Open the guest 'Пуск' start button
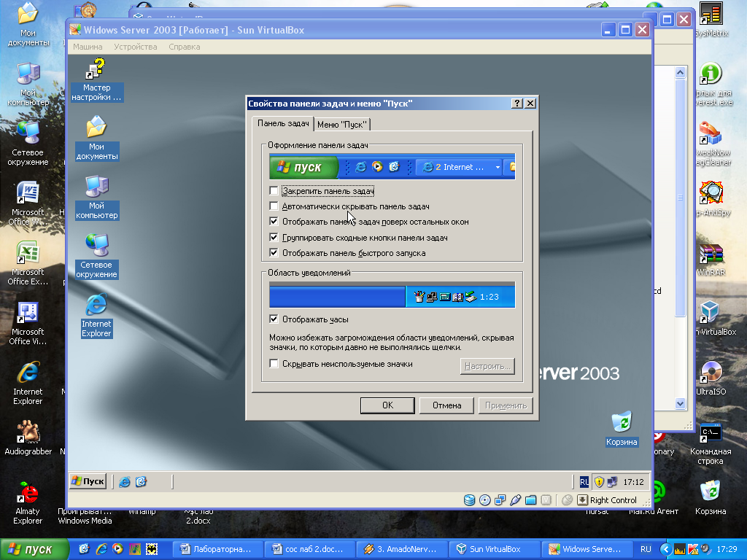 pos(88,481)
